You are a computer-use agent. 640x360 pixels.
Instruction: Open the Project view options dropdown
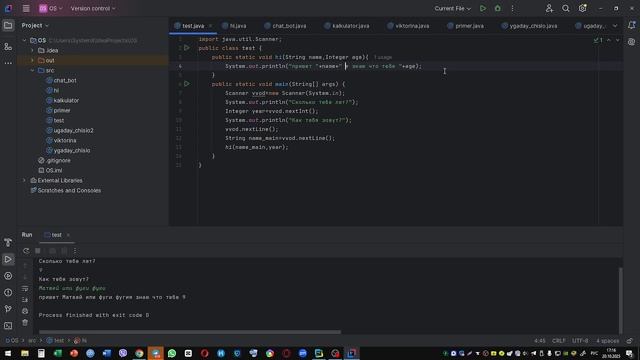point(35,25)
